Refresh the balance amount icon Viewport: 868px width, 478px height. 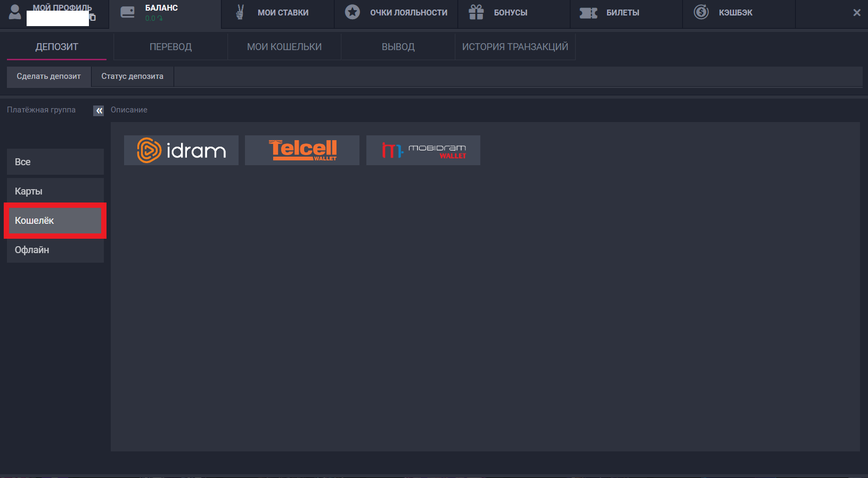pos(160,18)
